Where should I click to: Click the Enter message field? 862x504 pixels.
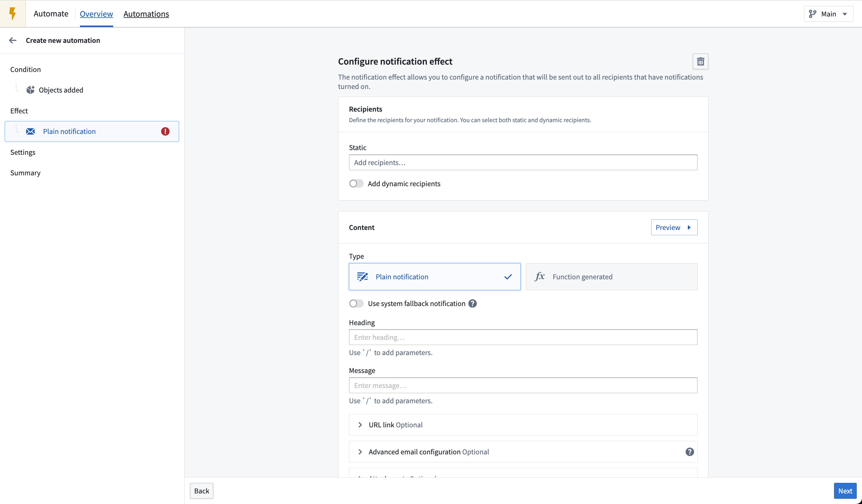point(523,385)
